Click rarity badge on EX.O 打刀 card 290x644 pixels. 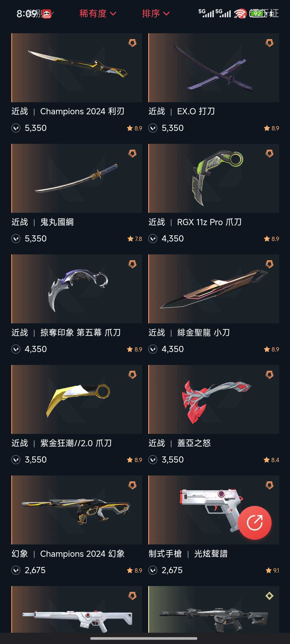click(x=269, y=43)
